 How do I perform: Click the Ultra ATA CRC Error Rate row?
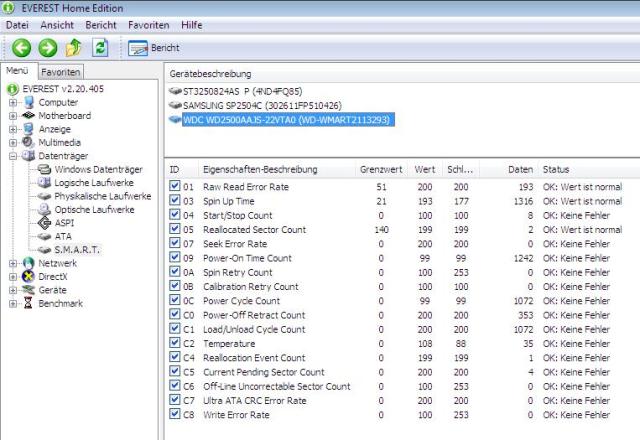(x=402, y=400)
